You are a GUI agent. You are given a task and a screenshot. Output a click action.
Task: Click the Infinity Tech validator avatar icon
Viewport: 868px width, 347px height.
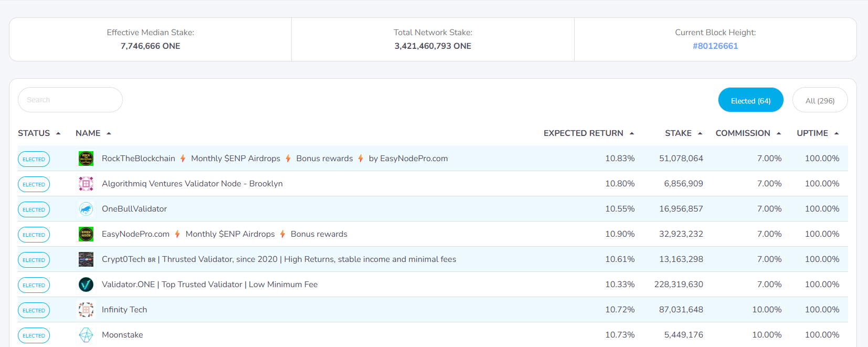point(86,310)
